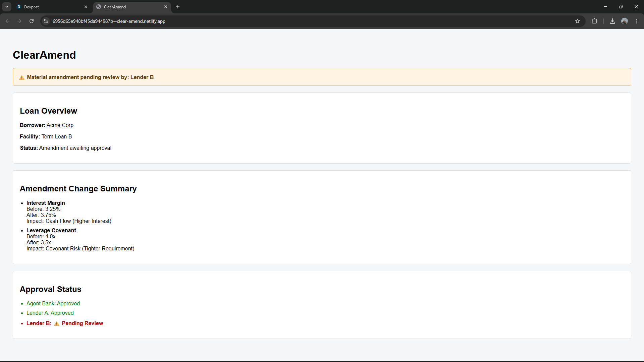Click the ClearAmend page heading
Screen dimensions: 644x362
[x=44, y=55]
